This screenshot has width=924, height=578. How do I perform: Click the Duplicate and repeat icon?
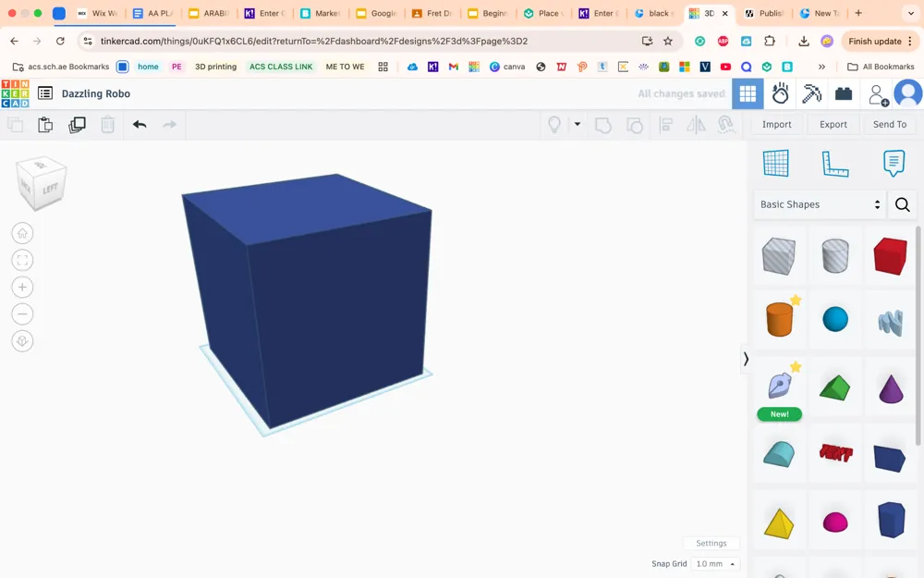tap(78, 125)
